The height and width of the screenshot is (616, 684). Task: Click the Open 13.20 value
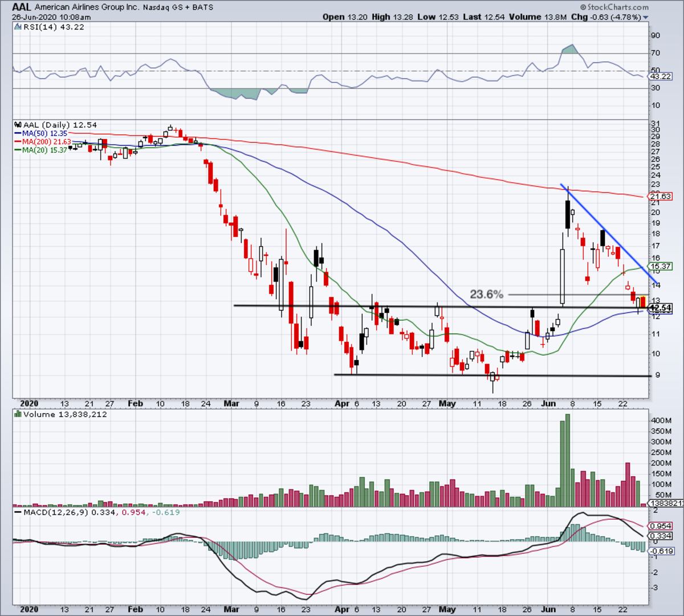[x=345, y=17]
